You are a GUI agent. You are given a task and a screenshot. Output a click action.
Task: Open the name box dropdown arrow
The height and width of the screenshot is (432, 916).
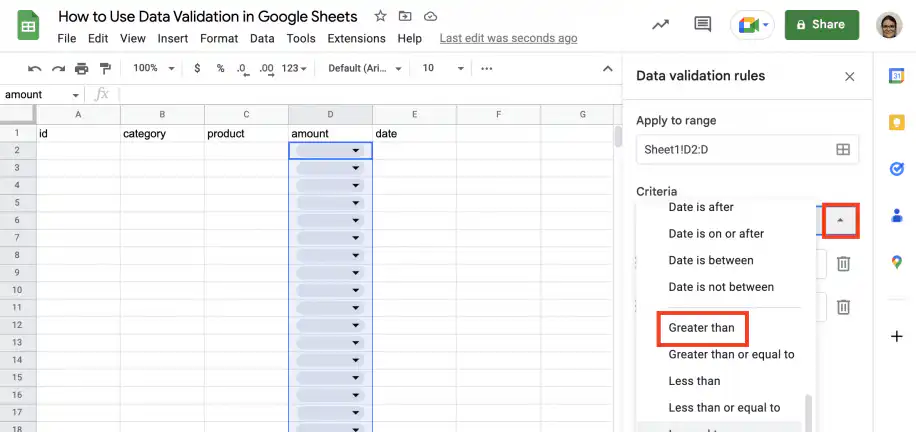click(x=75, y=95)
